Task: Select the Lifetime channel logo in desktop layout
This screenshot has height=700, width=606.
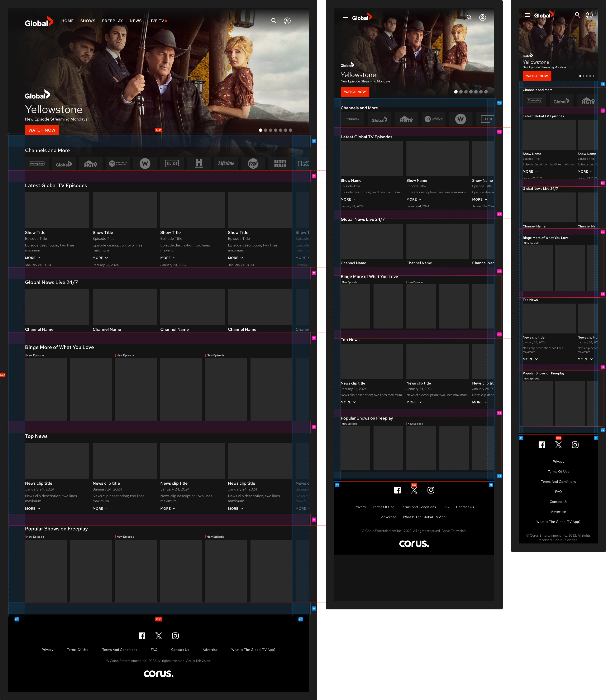Action: point(226,164)
